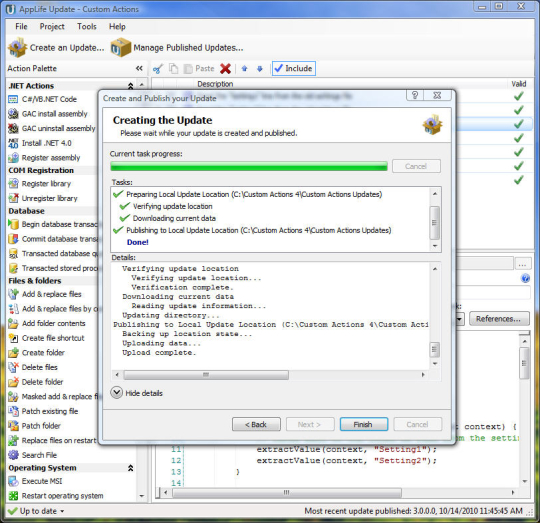Screen dimensions: 540x523
Task: Select GAC uninstall assembly action
Action: (x=52, y=128)
